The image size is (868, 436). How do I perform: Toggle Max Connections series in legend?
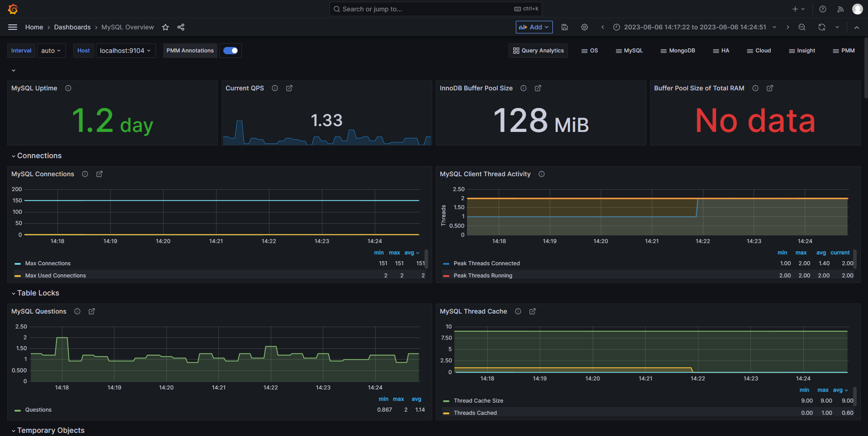[x=48, y=263]
